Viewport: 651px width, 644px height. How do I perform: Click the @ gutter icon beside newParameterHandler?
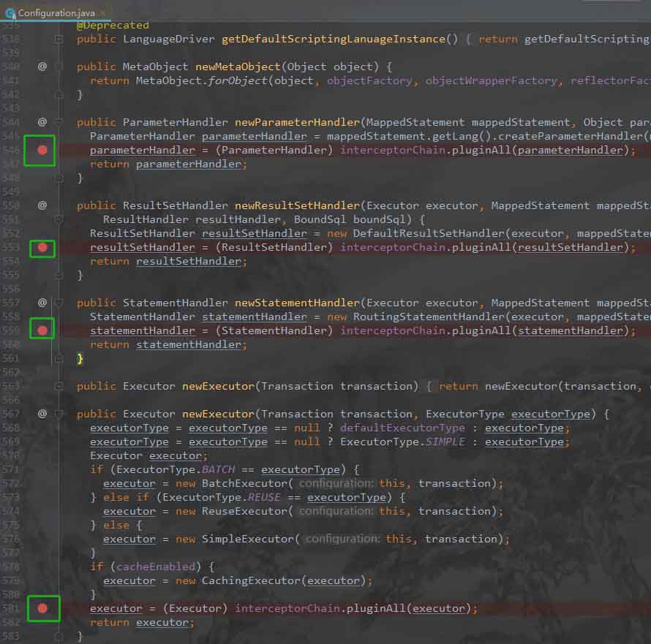(42, 122)
